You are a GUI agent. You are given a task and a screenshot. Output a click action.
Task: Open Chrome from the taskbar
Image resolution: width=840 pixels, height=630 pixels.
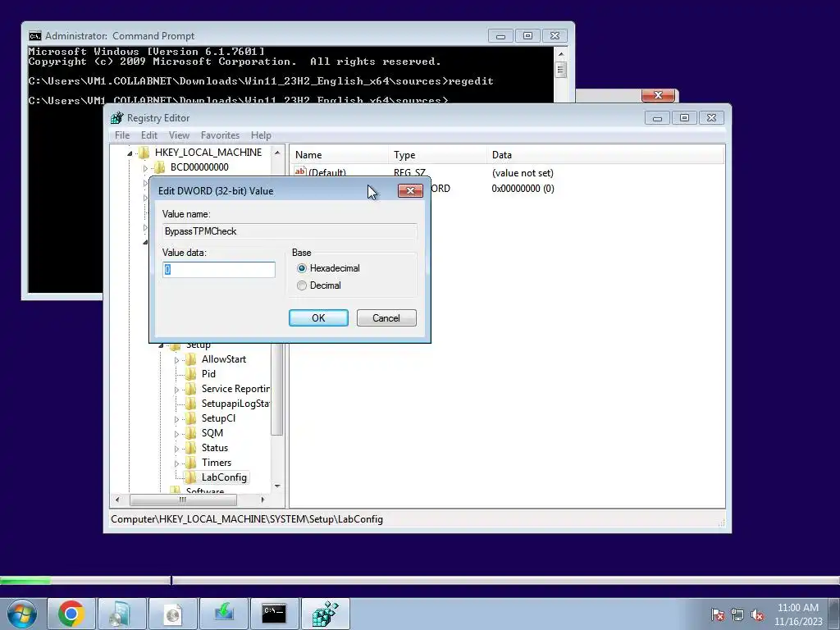point(71,614)
